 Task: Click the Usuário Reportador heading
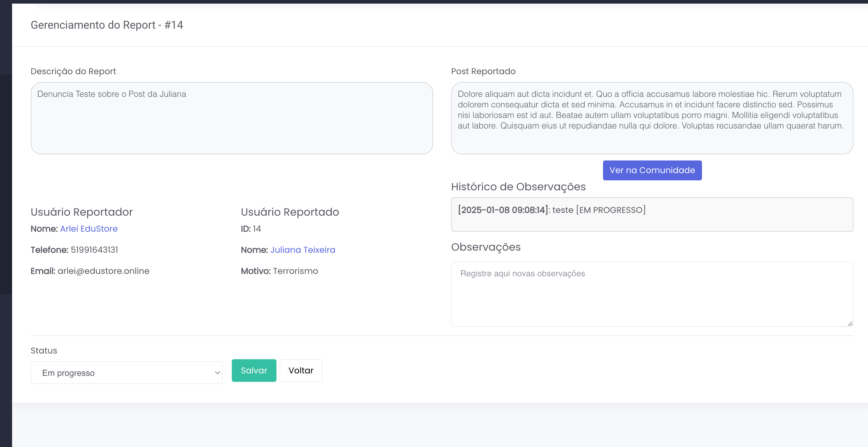(81, 212)
